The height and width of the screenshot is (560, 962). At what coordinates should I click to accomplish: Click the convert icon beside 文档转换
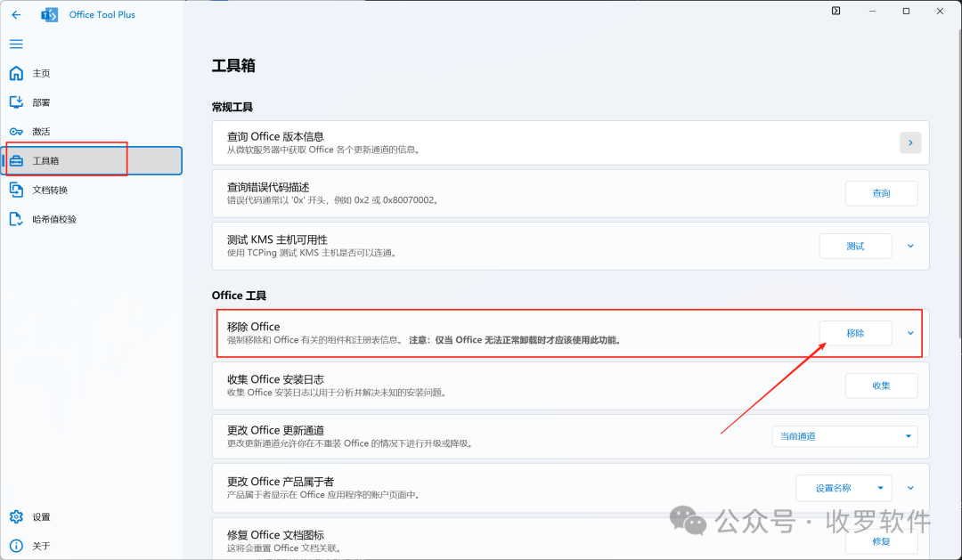[17, 191]
